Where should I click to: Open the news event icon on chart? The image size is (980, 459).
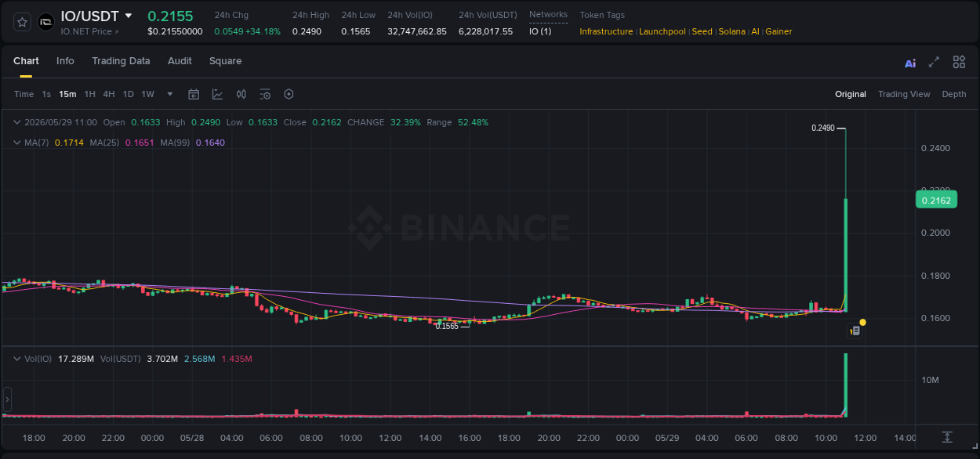coord(855,331)
